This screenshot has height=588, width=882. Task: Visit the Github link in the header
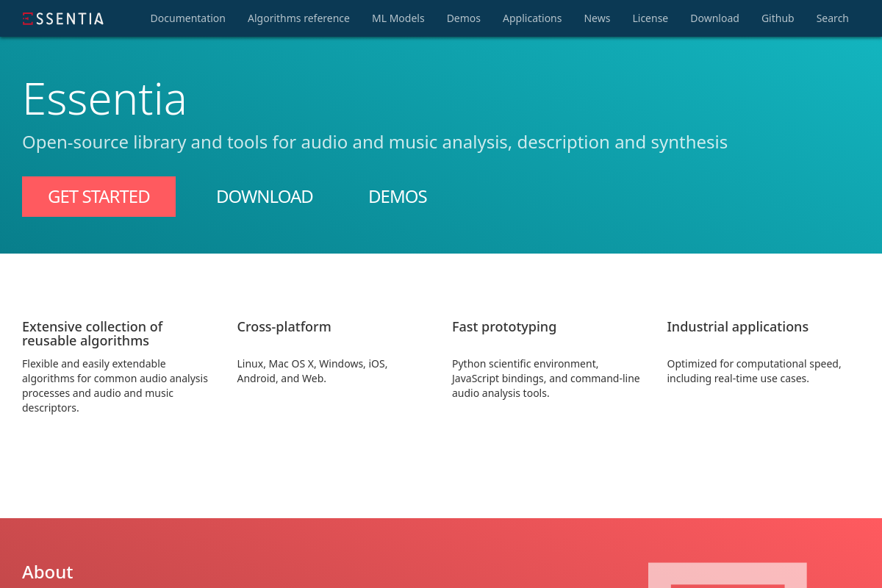click(777, 18)
